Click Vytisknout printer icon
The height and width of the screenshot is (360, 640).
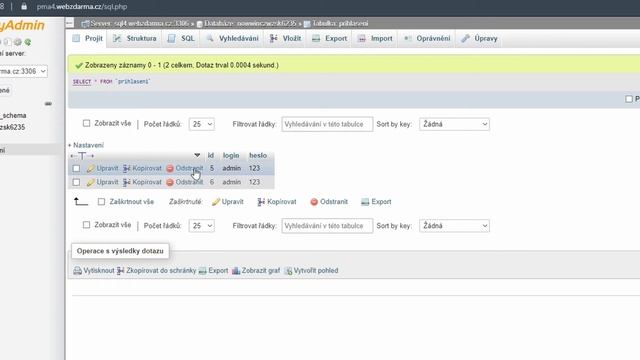[78, 271]
